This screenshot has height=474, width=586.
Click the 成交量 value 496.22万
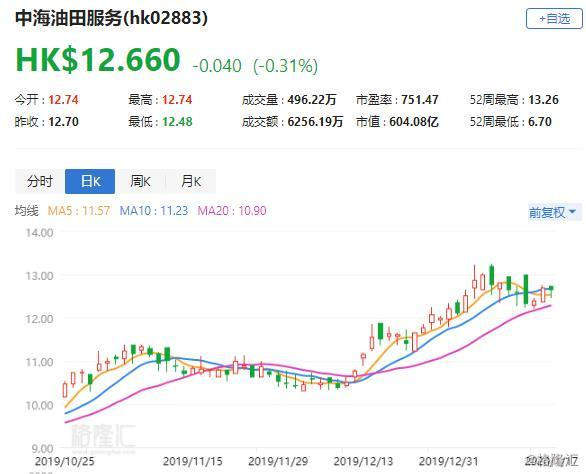coord(312,100)
